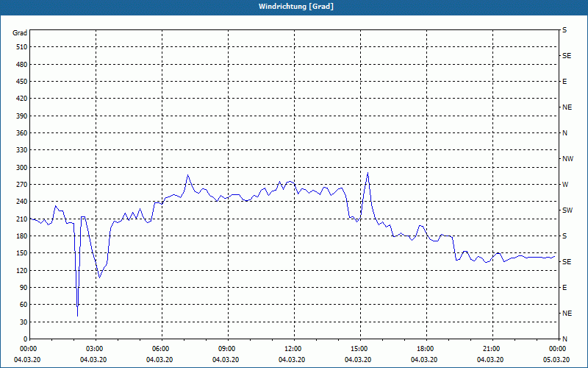Viewport: 588px width, 368px height.
Task: Select the SW compass label on the right axis
Action: pyautogui.click(x=567, y=210)
